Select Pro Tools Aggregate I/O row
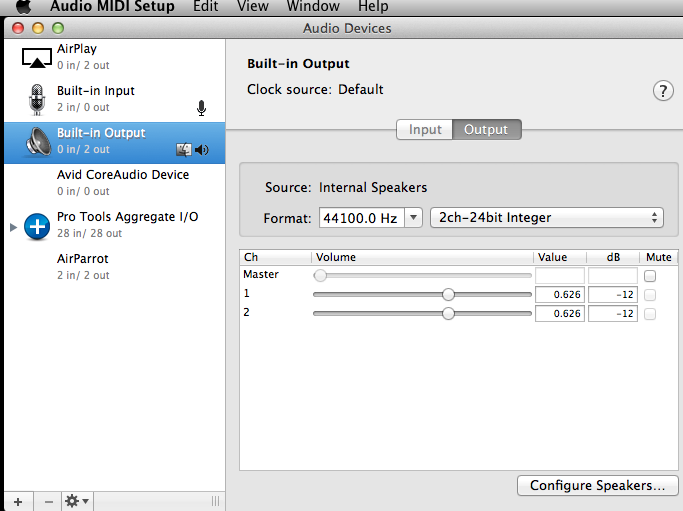This screenshot has width=683, height=511. tap(115, 225)
